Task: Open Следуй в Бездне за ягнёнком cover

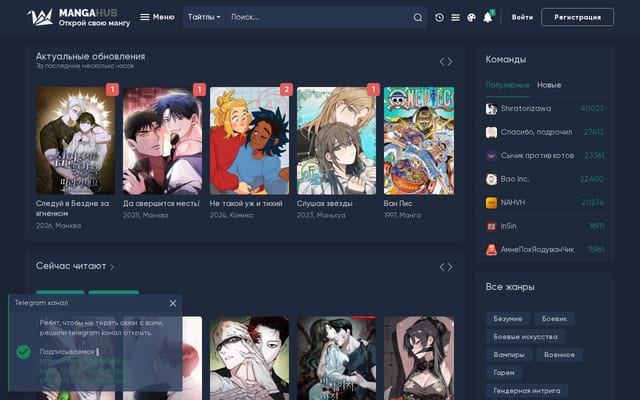Action: pyautogui.click(x=76, y=140)
